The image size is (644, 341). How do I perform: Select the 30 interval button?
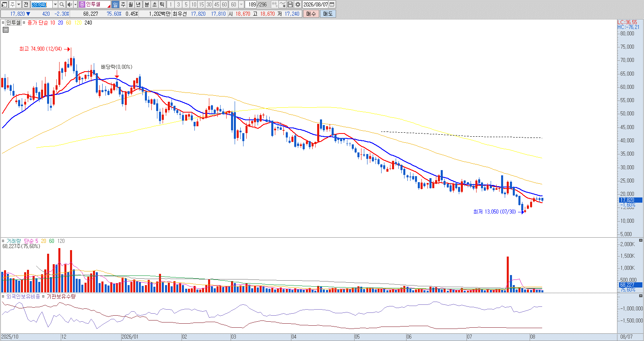point(209,4)
